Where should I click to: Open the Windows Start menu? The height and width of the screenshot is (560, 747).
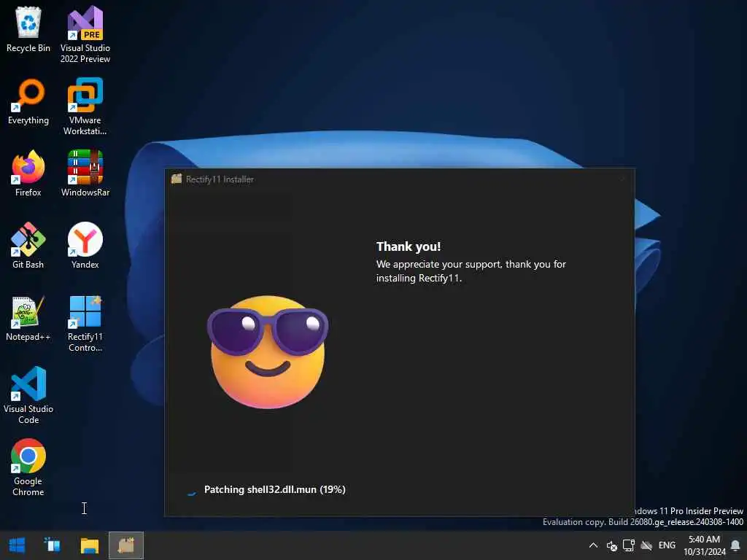(18, 545)
